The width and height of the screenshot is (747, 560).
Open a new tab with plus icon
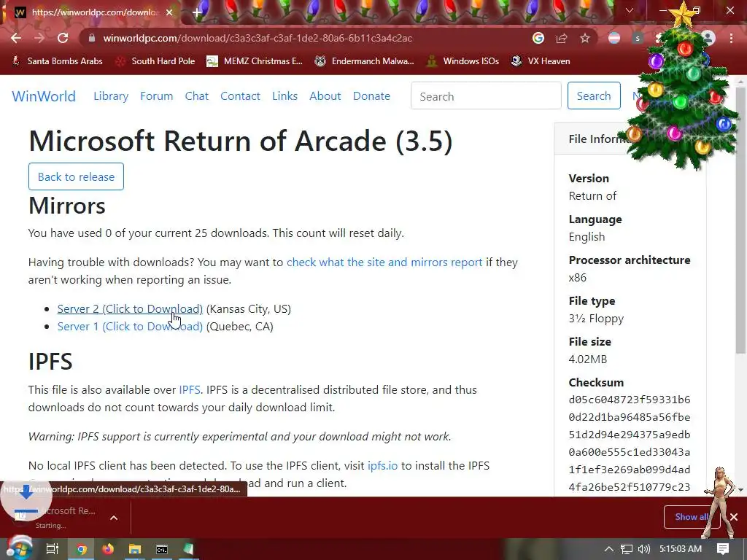click(197, 12)
